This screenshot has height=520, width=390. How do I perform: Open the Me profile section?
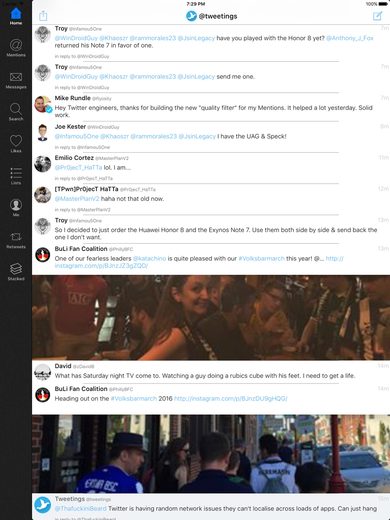16,207
